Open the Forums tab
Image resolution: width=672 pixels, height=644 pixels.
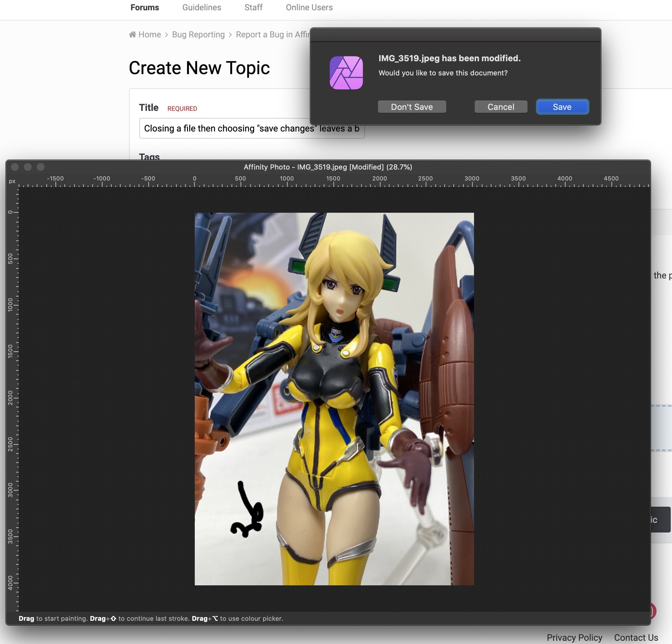click(x=145, y=7)
